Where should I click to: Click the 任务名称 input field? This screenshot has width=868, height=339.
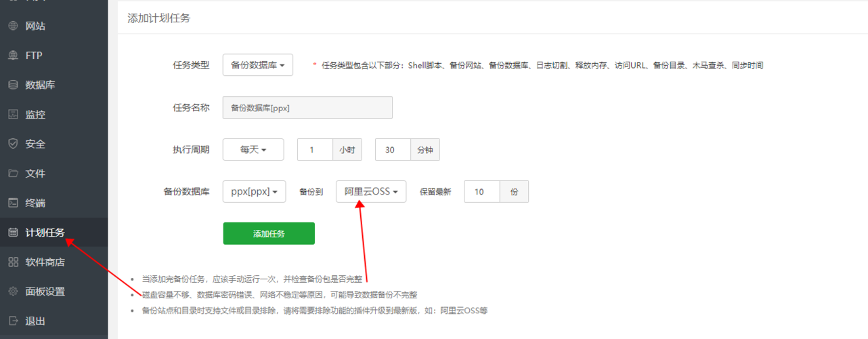307,108
